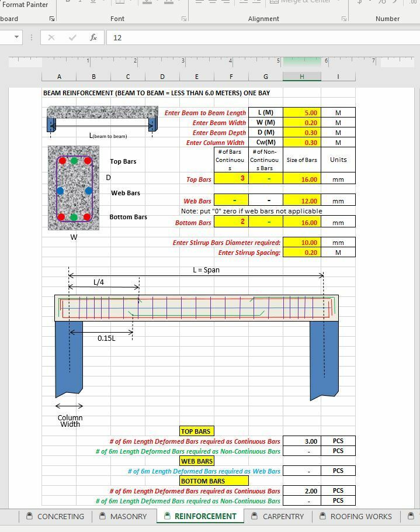The height and width of the screenshot is (532, 420).
Task: Click the Top Bars continuous count cell 3
Action: [231, 178]
